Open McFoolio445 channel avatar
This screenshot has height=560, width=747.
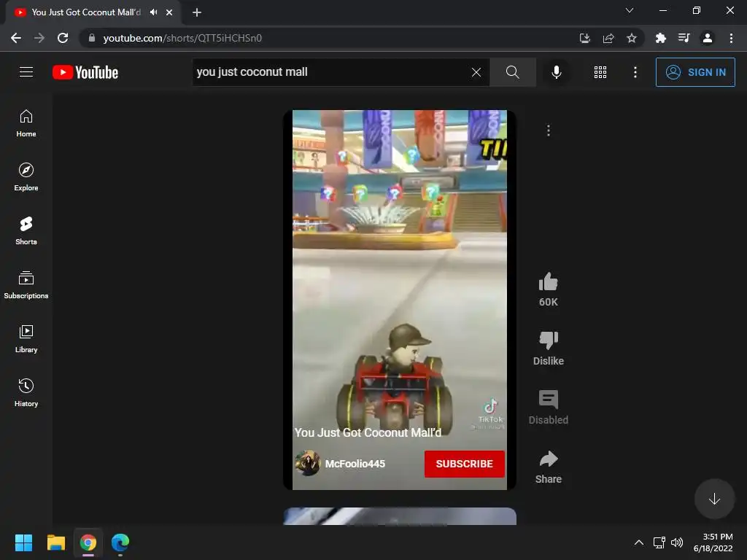point(307,463)
